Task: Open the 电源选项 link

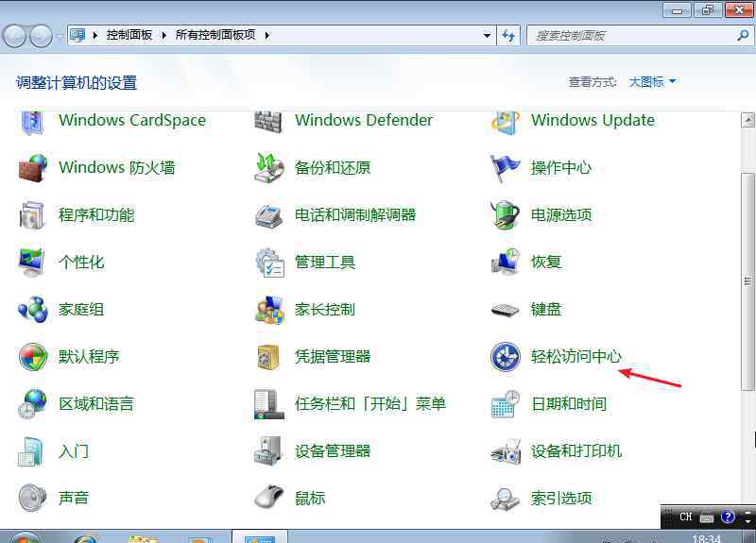Action: coord(561,215)
